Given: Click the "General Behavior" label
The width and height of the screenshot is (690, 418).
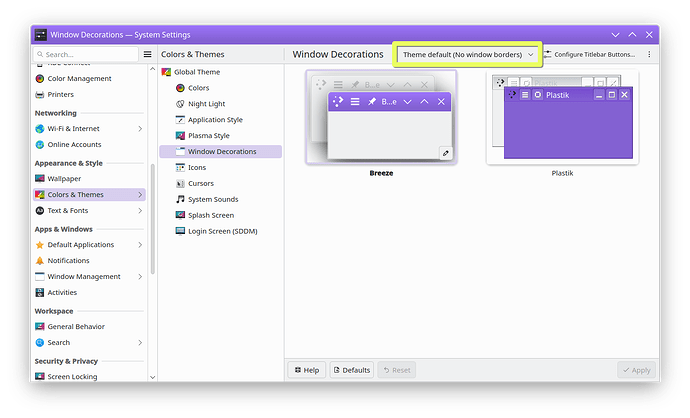Looking at the screenshot, I should coord(76,326).
